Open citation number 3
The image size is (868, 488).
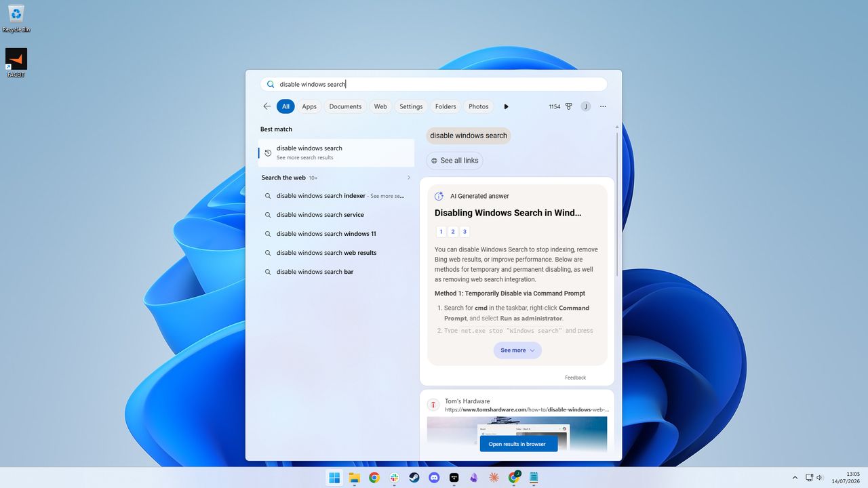click(x=465, y=232)
